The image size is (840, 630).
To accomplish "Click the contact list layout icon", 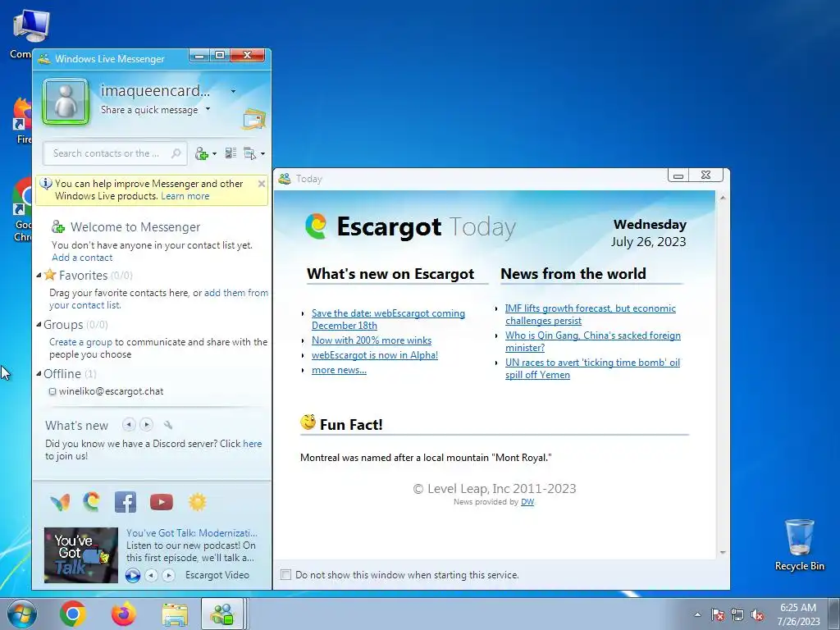I will 231,153.
